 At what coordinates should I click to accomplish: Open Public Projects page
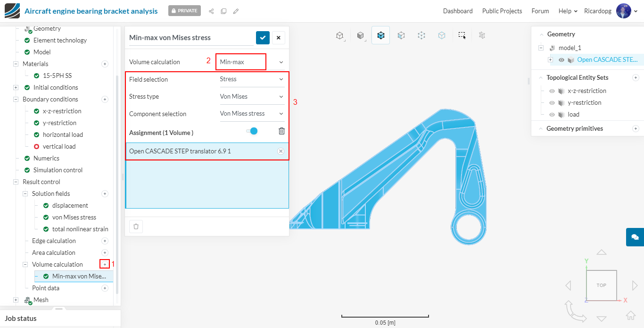coord(502,11)
